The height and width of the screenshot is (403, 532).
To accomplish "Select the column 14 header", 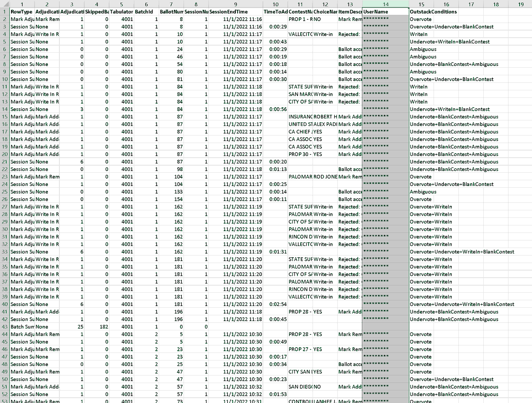I will click(x=386, y=4).
